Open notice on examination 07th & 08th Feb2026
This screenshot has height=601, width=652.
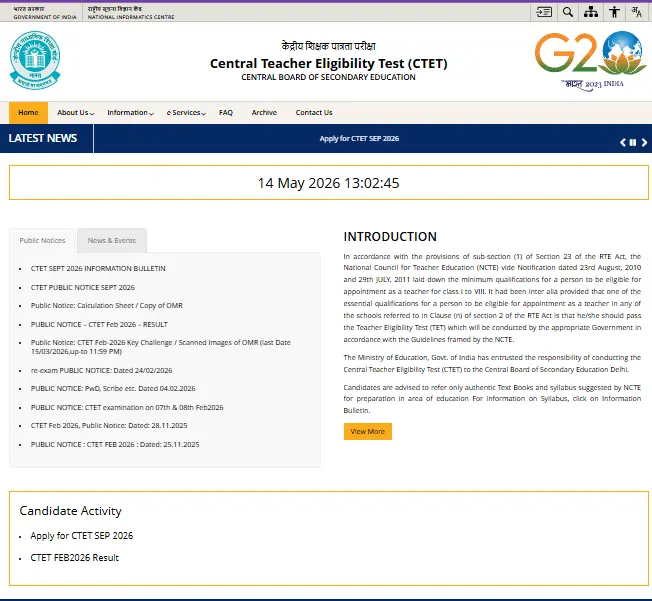click(x=127, y=408)
